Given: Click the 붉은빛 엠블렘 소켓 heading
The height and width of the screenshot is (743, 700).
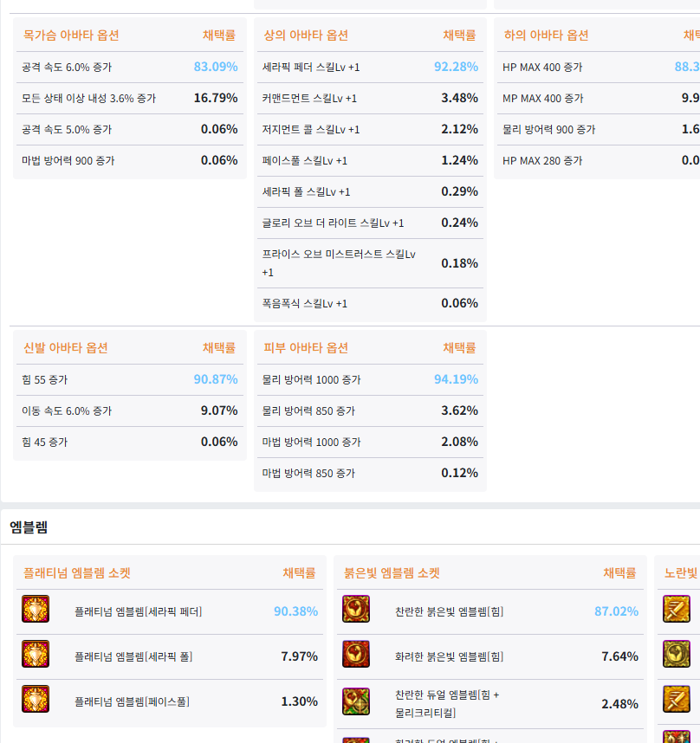Looking at the screenshot, I should [x=392, y=573].
